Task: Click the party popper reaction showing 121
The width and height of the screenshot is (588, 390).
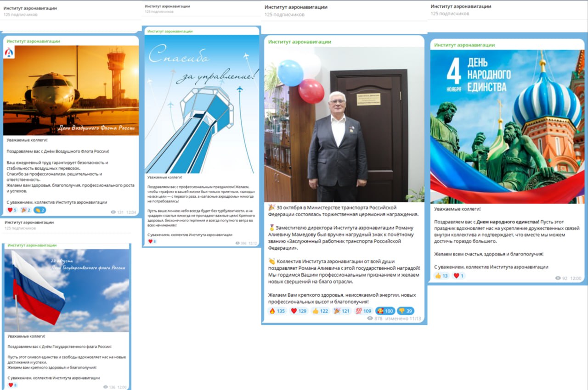Action: pyautogui.click(x=342, y=311)
